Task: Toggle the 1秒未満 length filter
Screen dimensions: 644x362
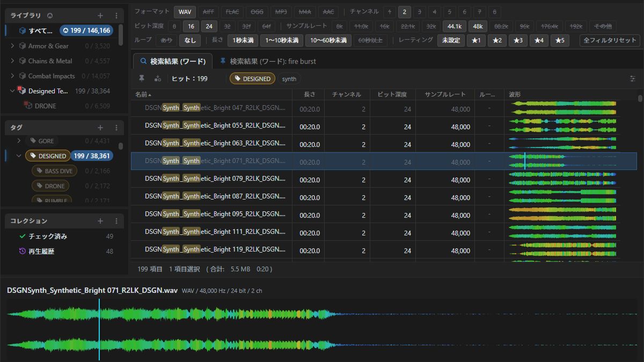Action: point(243,40)
